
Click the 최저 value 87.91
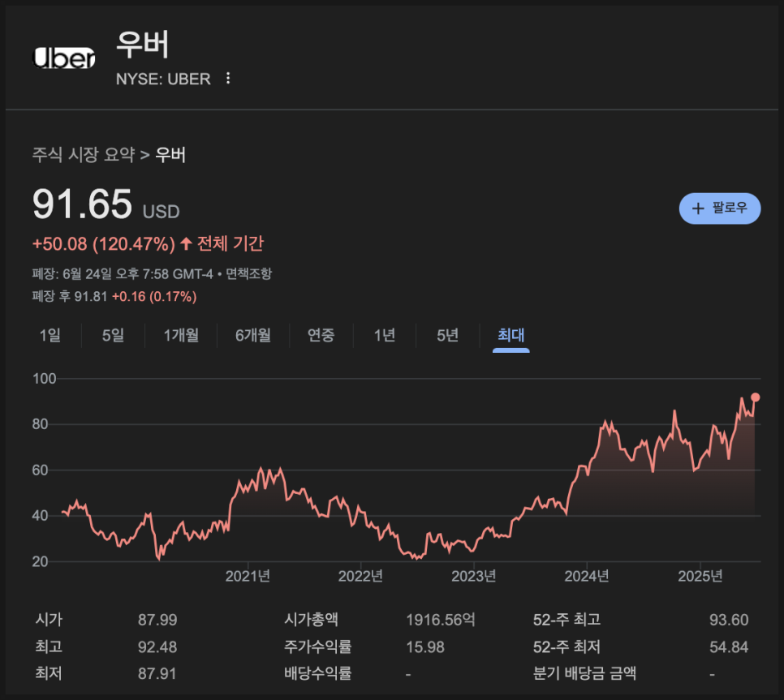pos(157,674)
